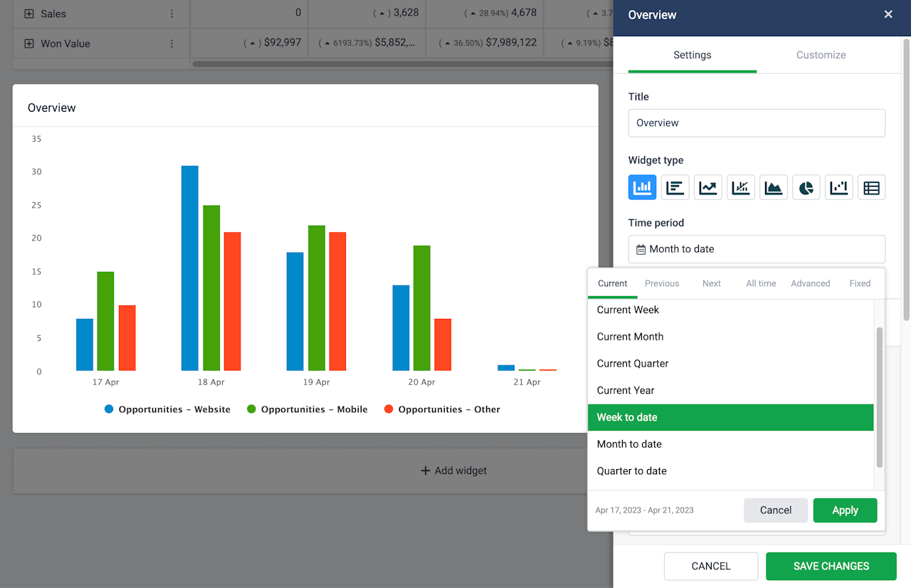Click the Title input field
This screenshot has height=588, width=911.
click(757, 122)
